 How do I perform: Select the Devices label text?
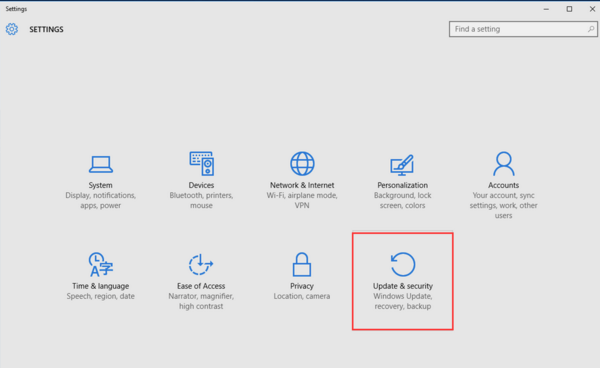(201, 185)
